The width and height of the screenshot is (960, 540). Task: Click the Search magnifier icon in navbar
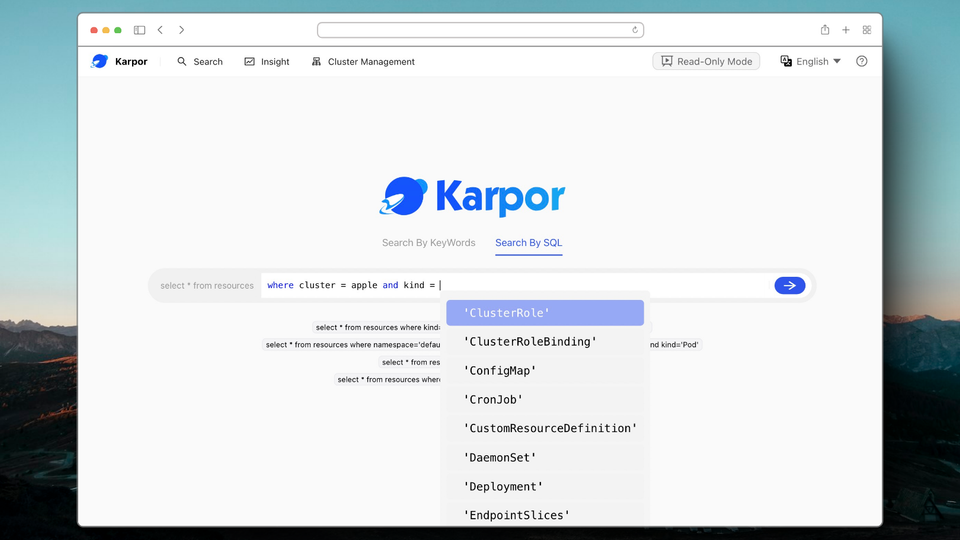(182, 61)
